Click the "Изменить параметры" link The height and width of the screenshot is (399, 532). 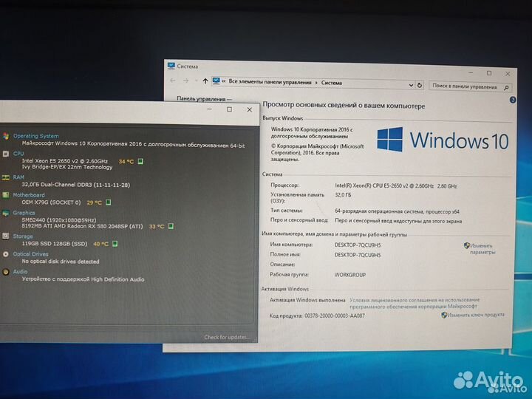coord(482,248)
